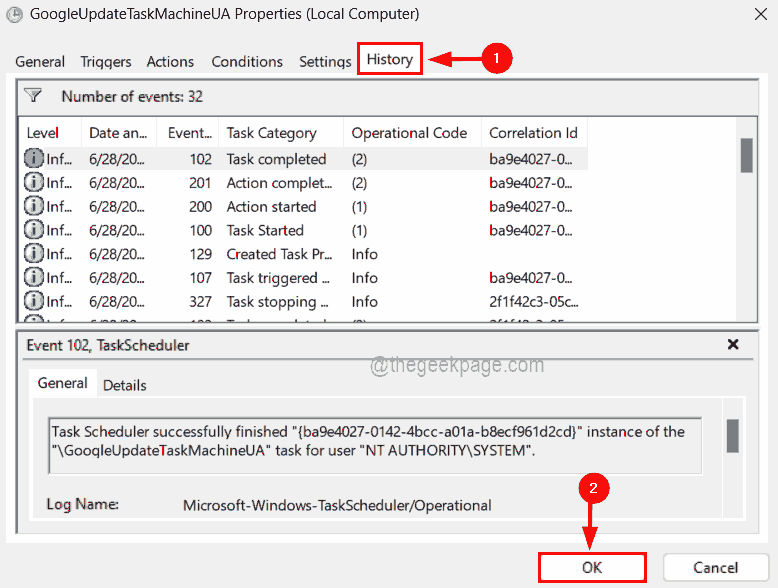Click Info code in event 107 row
Image resolution: width=778 pixels, height=588 pixels.
click(x=365, y=278)
